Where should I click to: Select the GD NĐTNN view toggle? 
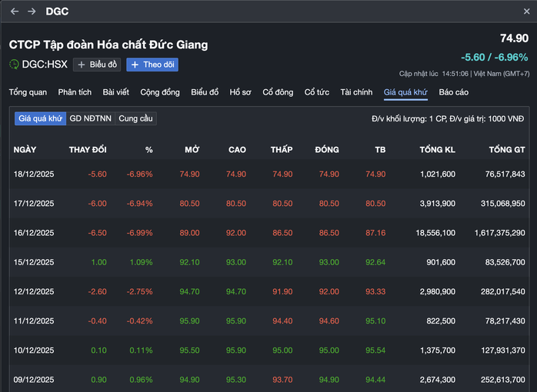[x=91, y=118]
